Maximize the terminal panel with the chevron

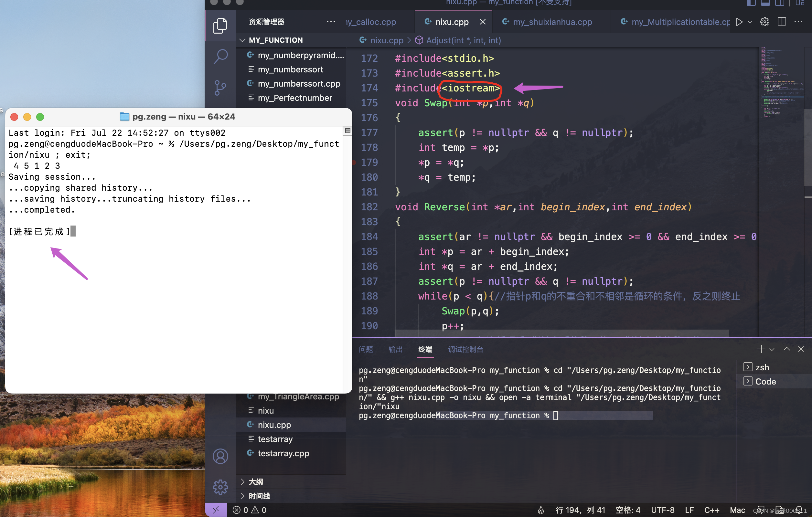tap(787, 349)
